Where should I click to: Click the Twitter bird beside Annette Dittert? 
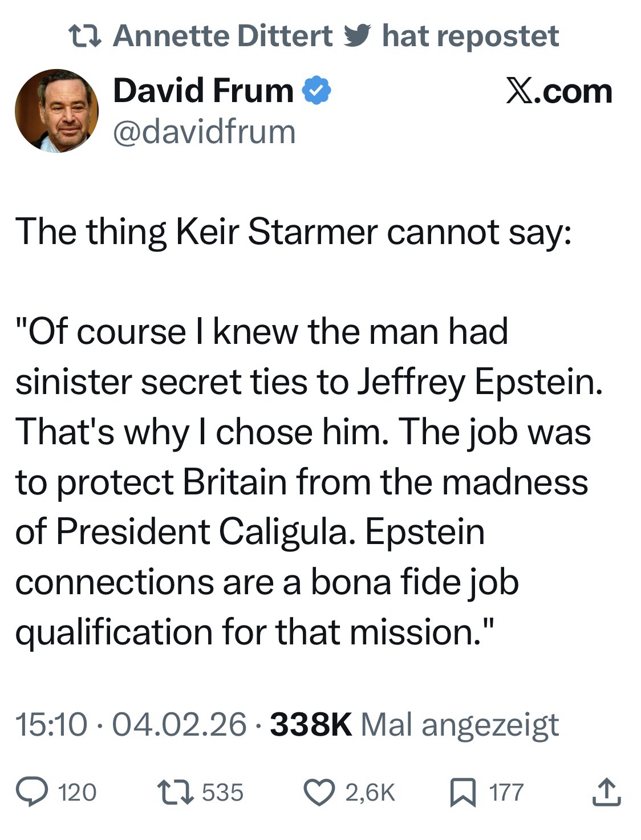point(357,35)
